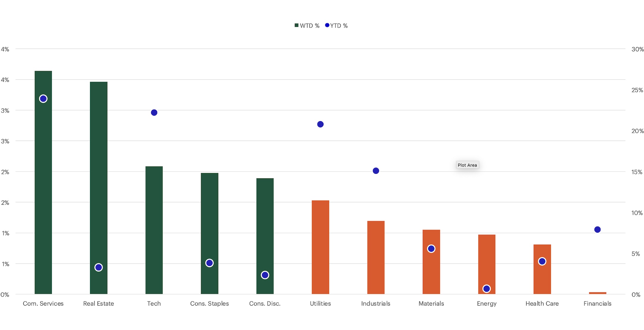Click the 30% secondary axis label

tap(637, 49)
